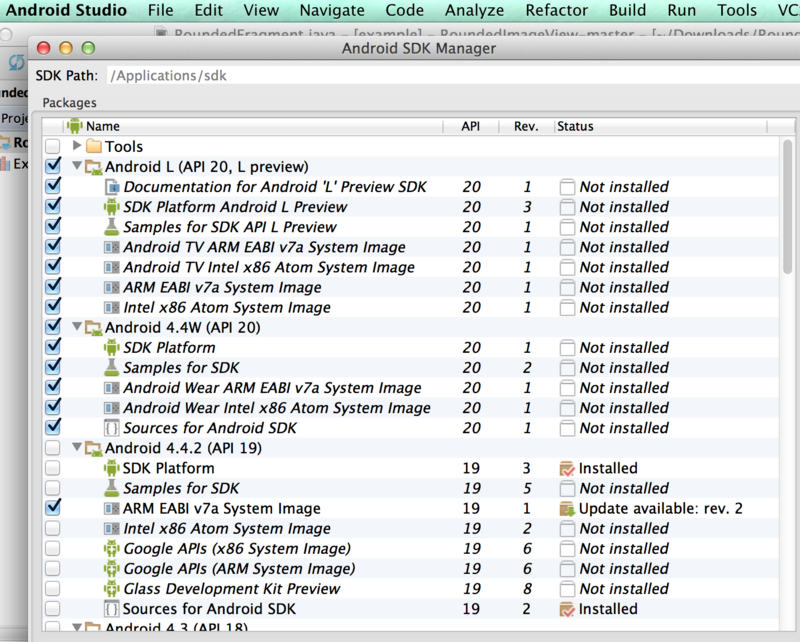The height and width of the screenshot is (642, 800).
Task: Collapse the Android 4.4W (API 20) group
Action: point(77,326)
